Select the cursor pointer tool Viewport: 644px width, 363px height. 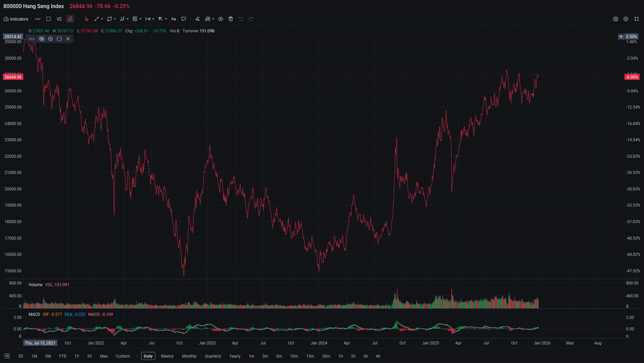pyautogui.click(x=87, y=19)
